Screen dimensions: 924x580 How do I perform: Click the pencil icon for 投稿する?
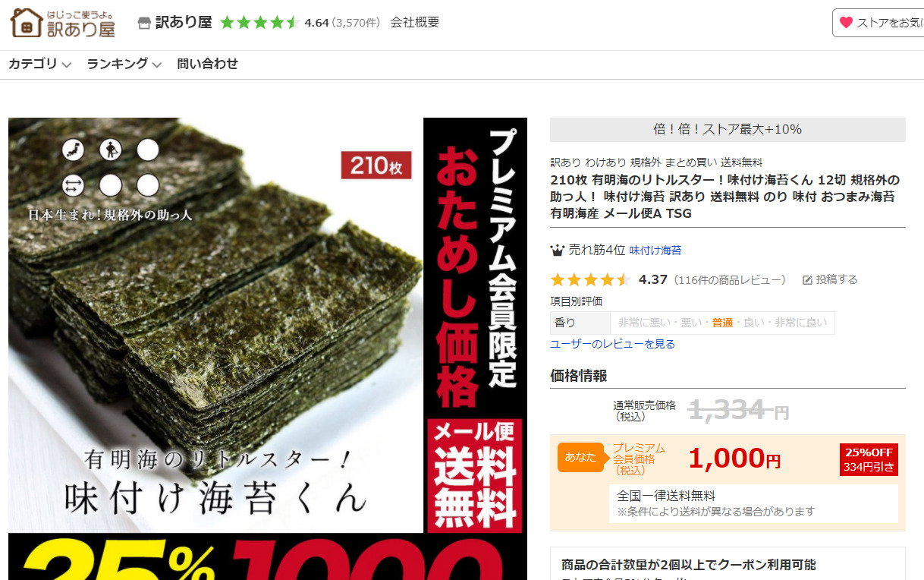(807, 280)
